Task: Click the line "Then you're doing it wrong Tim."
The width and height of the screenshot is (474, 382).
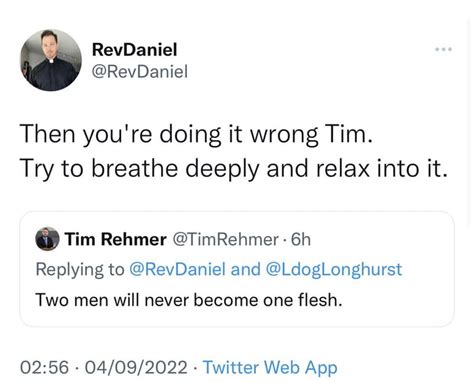Action: 196,134
